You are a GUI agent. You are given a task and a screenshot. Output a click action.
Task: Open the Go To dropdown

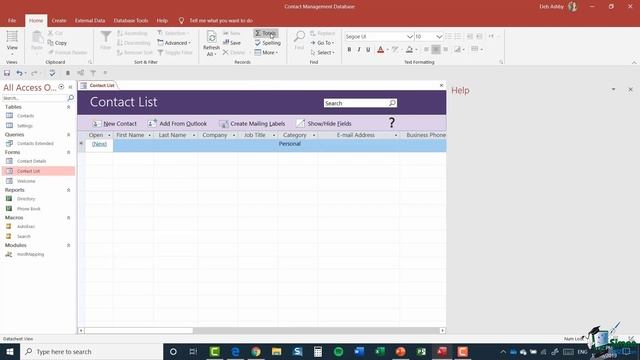(322, 43)
